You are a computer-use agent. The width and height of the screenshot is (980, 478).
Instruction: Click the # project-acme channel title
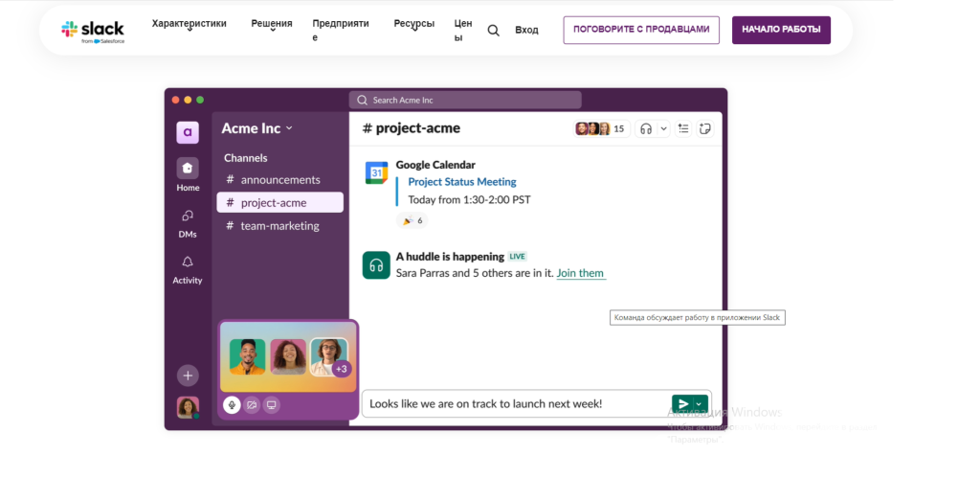[x=412, y=128]
